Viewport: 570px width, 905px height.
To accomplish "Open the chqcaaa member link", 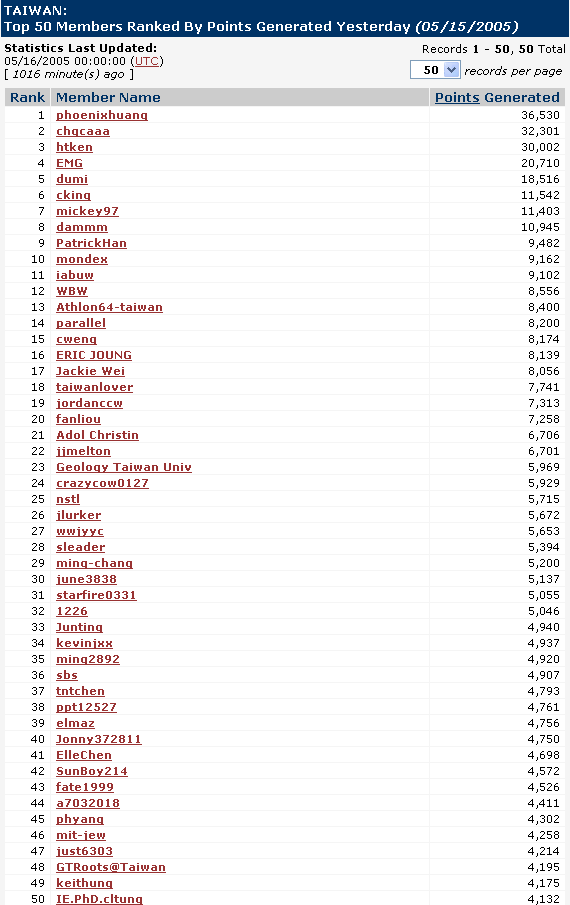I will tap(82, 131).
